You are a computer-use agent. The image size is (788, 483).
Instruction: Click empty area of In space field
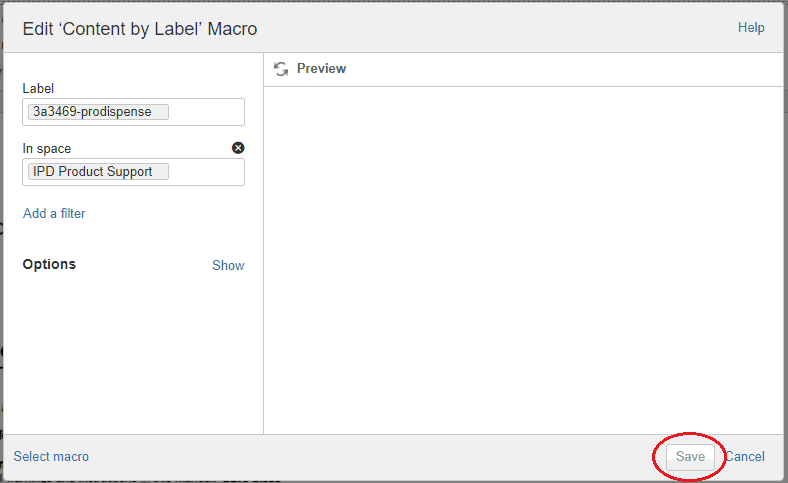pos(206,172)
